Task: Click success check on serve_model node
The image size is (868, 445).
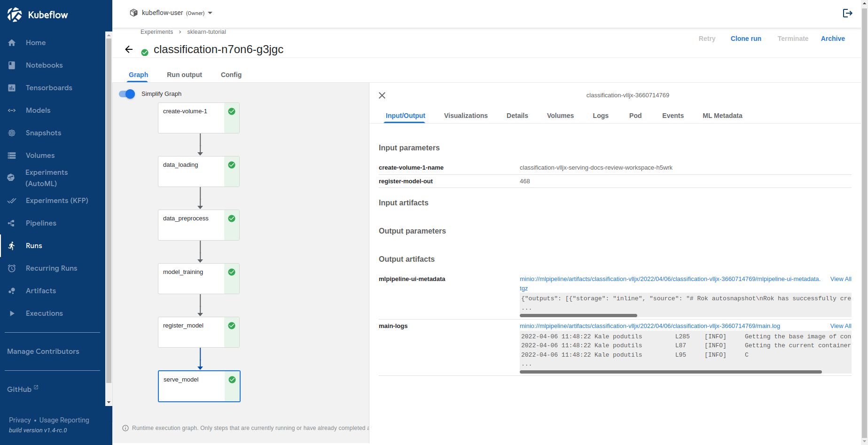Action: click(x=232, y=380)
